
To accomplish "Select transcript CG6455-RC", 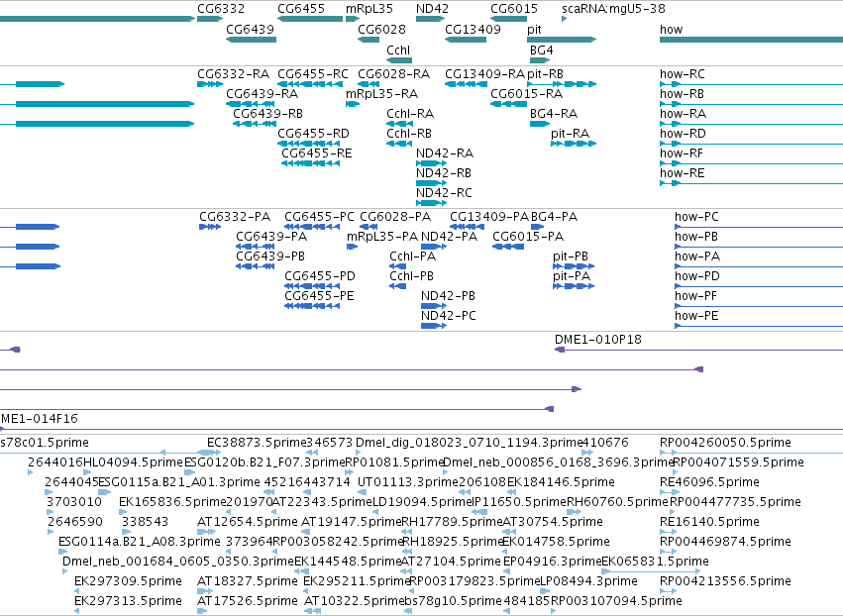I will coord(313,73).
